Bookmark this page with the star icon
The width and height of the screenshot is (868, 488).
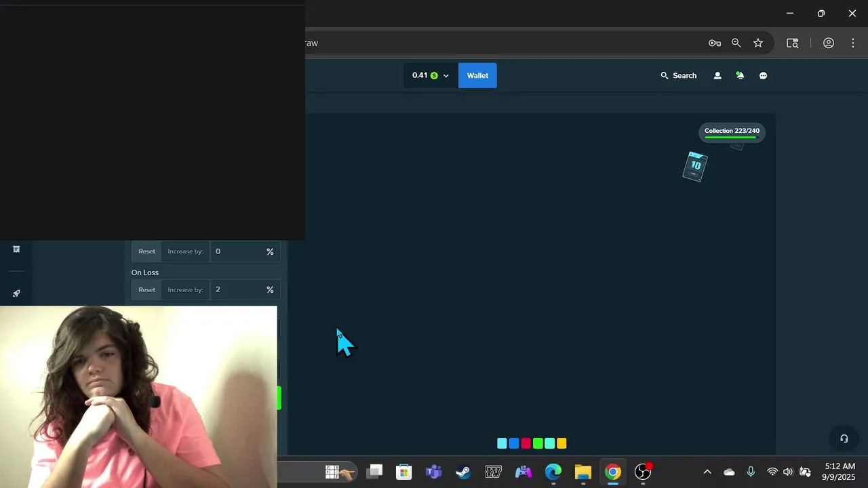(758, 43)
